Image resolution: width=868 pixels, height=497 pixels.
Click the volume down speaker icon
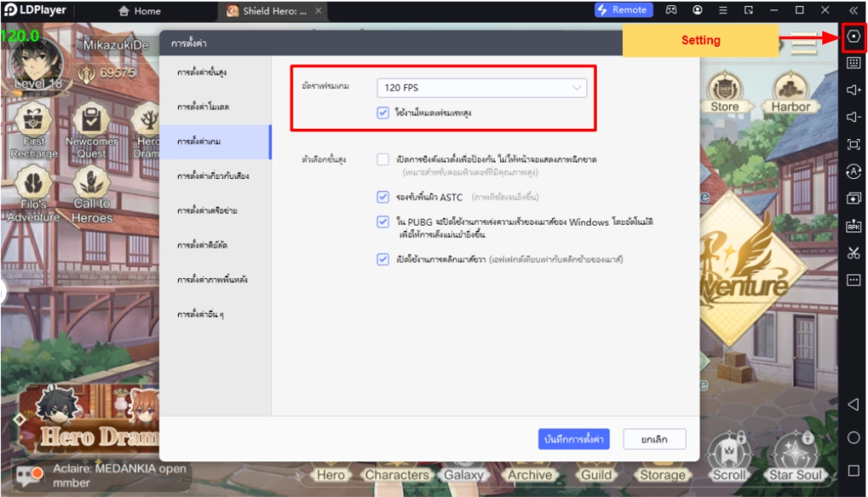click(854, 117)
